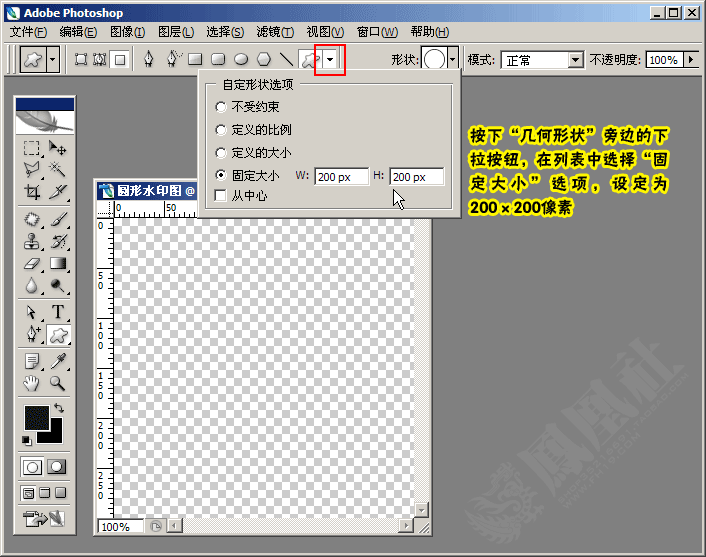Open the 文件 menu

(x=28, y=32)
